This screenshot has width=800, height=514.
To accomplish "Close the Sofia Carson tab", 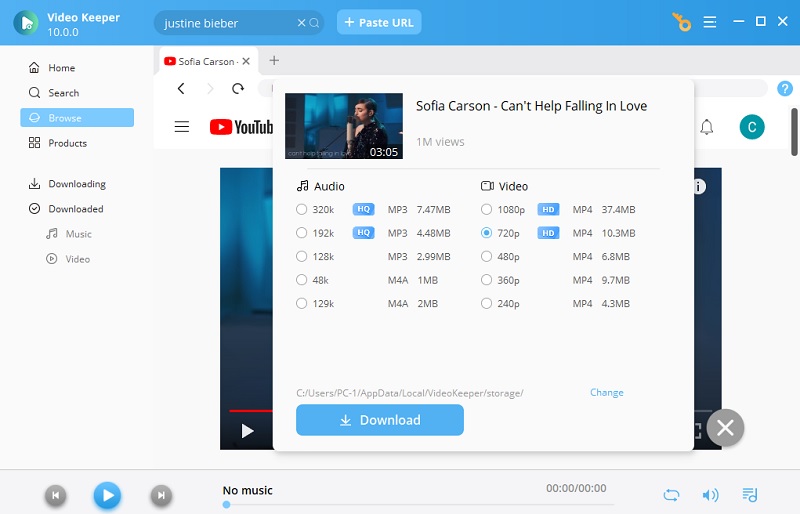I will click(x=246, y=61).
